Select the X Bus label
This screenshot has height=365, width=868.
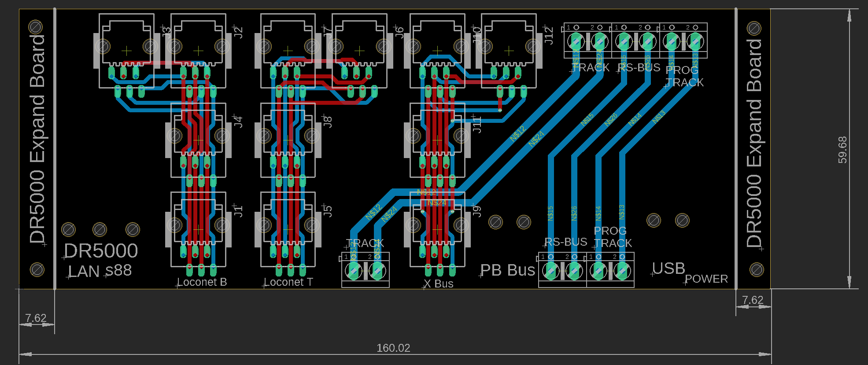[439, 284]
